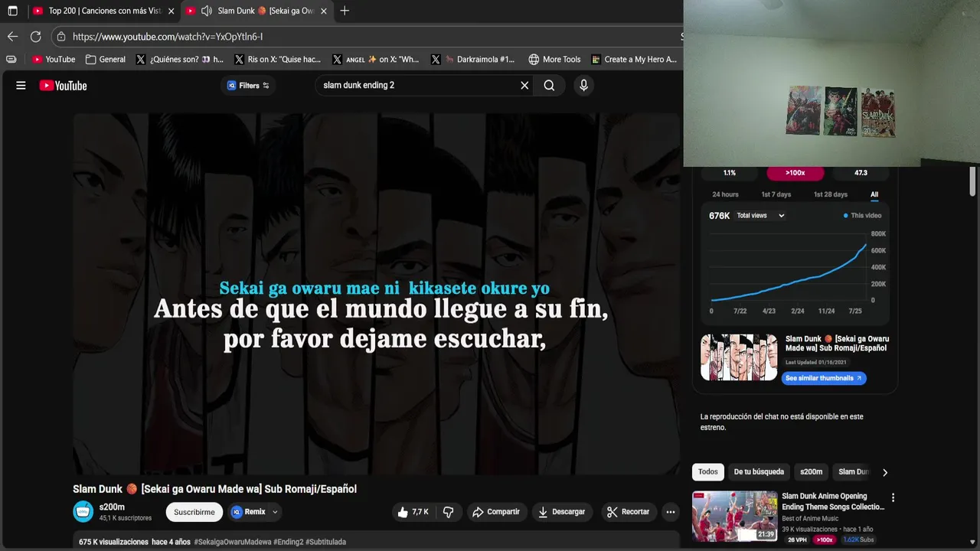980x551 pixels.
Task: Open 'Slam Dunk Anime Opening Ending Theme' title
Action: [833, 501]
